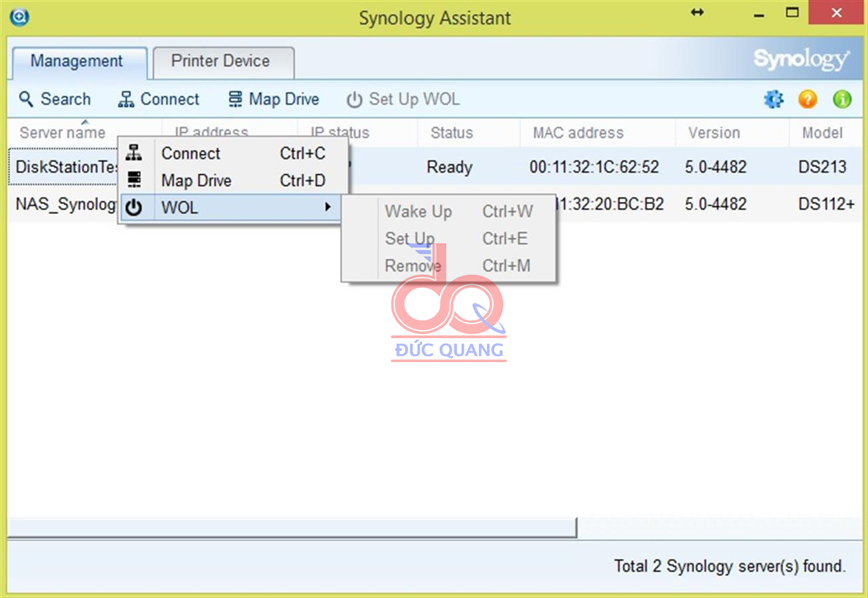Click the Search magnifier icon in toolbar
The height and width of the screenshot is (598, 868).
point(26,100)
